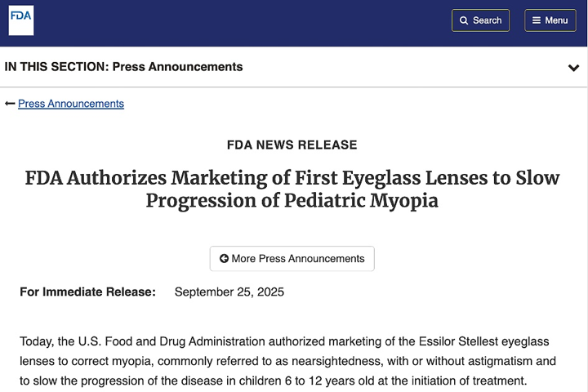This screenshot has height=392, width=588.
Task: Click the circled back arrow icon
Action: [x=224, y=258]
